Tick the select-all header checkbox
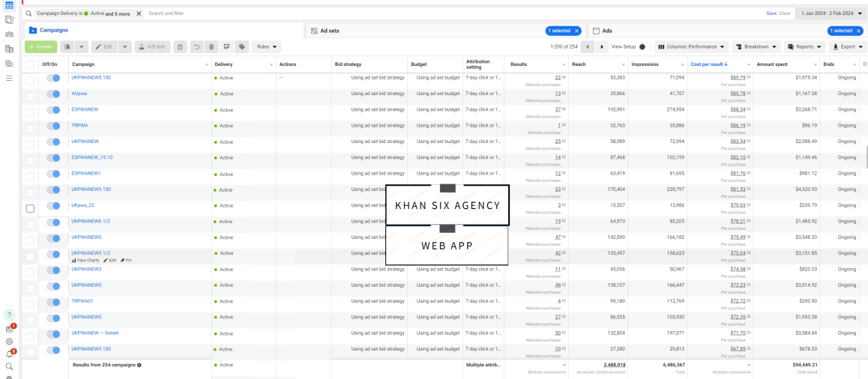 [x=30, y=64]
